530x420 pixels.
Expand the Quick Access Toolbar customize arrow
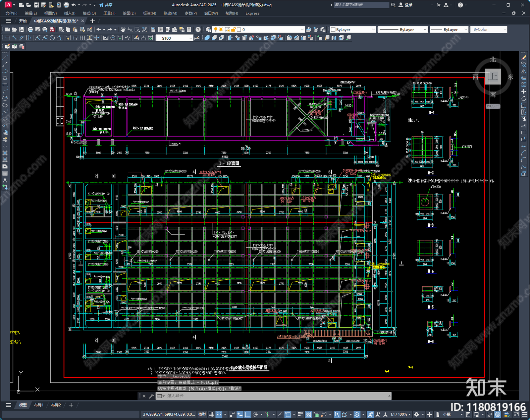95,5
